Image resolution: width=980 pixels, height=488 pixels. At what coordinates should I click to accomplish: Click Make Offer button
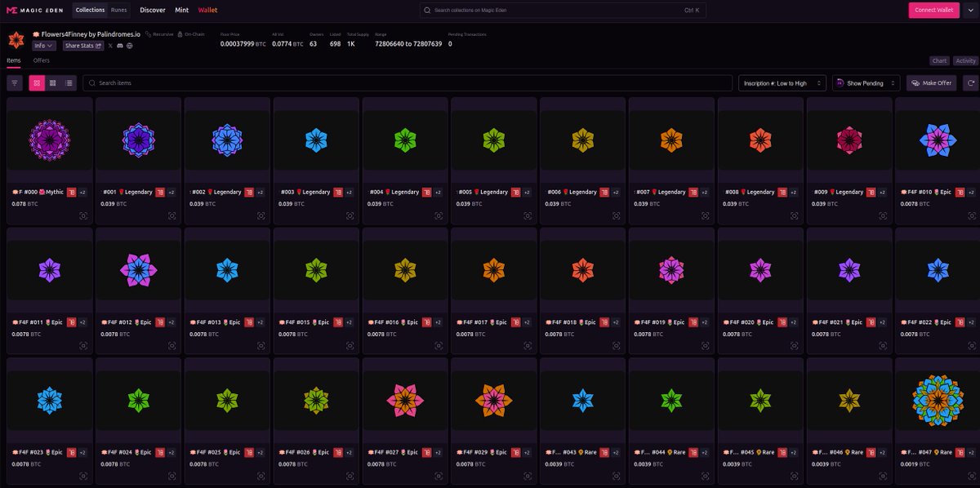point(931,83)
